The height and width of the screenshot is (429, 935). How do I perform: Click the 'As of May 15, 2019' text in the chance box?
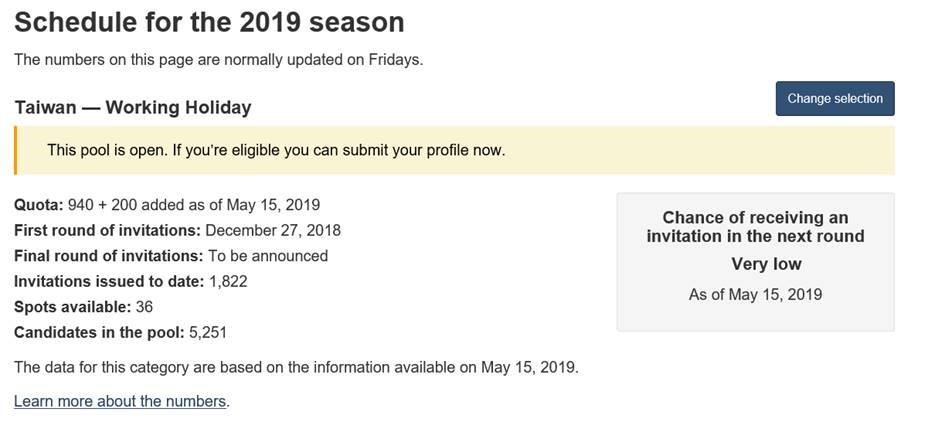tap(755, 294)
